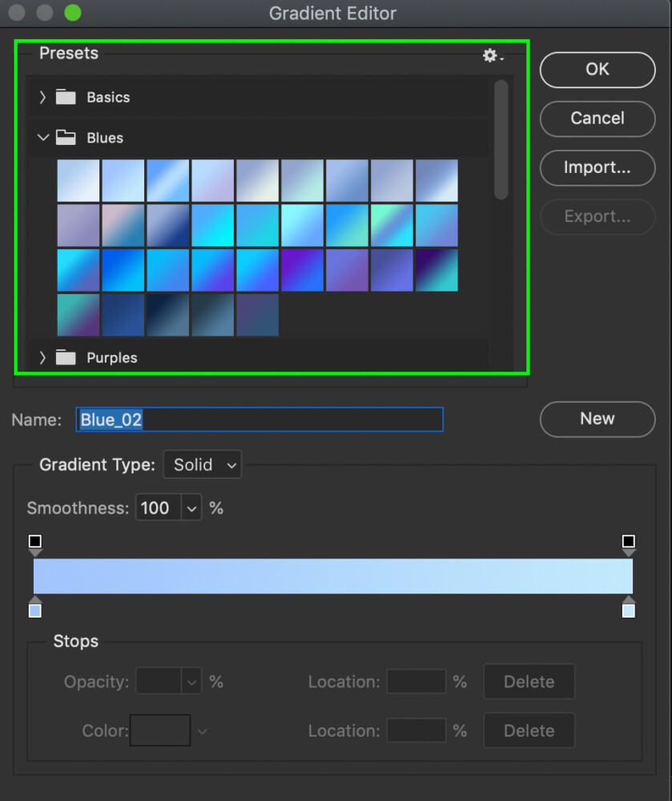Click Import to load gradient presets
This screenshot has height=801, width=672.
pos(598,168)
